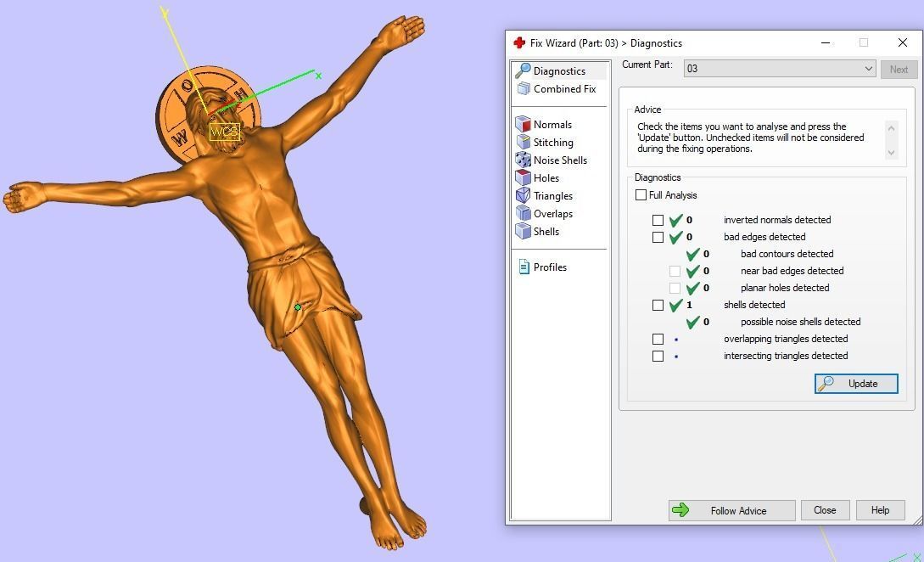Check inverted normals detected checkbox
The image size is (924, 562).
click(x=658, y=220)
